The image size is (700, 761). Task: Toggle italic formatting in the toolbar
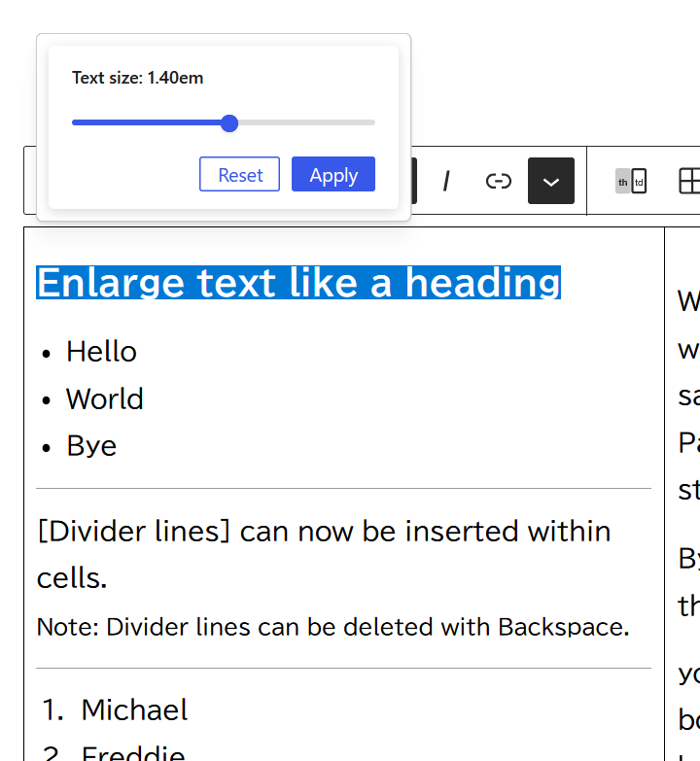(x=446, y=181)
